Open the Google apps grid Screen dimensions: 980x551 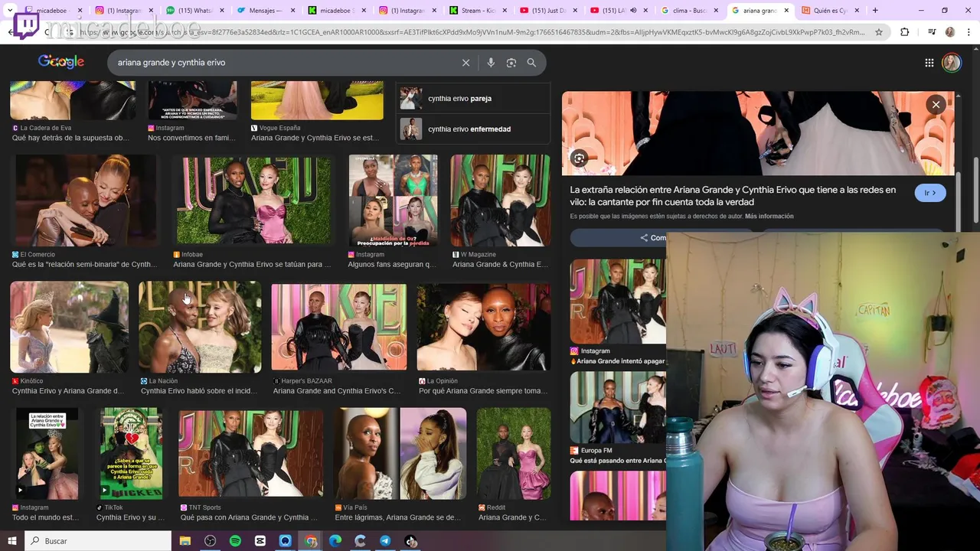(x=929, y=63)
